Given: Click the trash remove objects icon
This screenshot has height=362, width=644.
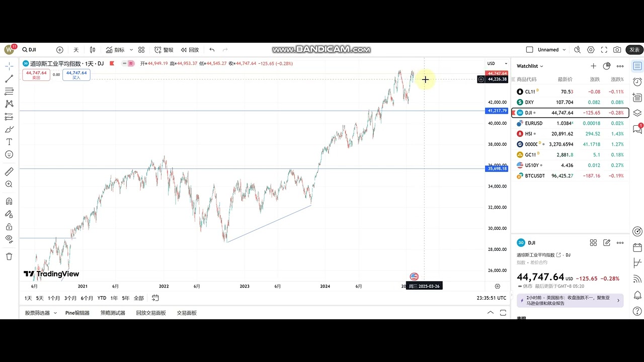Looking at the screenshot, I should click(x=9, y=256).
